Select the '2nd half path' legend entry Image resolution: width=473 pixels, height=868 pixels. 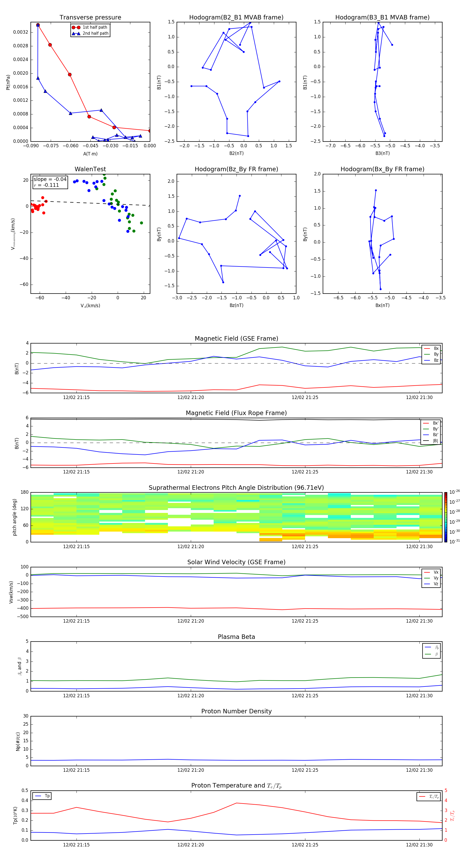[90, 33]
